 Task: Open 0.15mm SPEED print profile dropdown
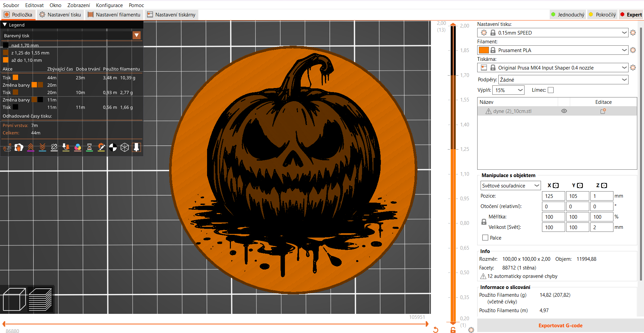pos(552,33)
